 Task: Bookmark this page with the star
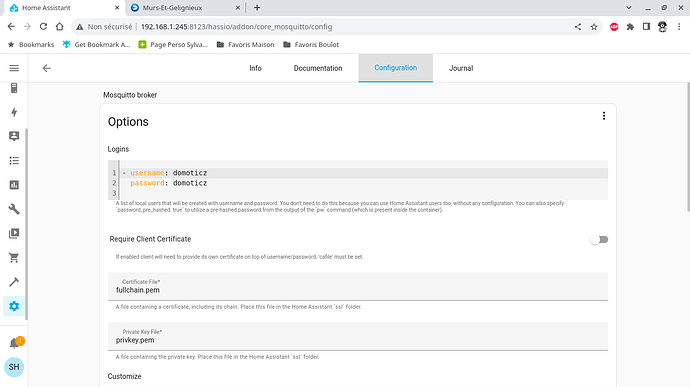594,27
